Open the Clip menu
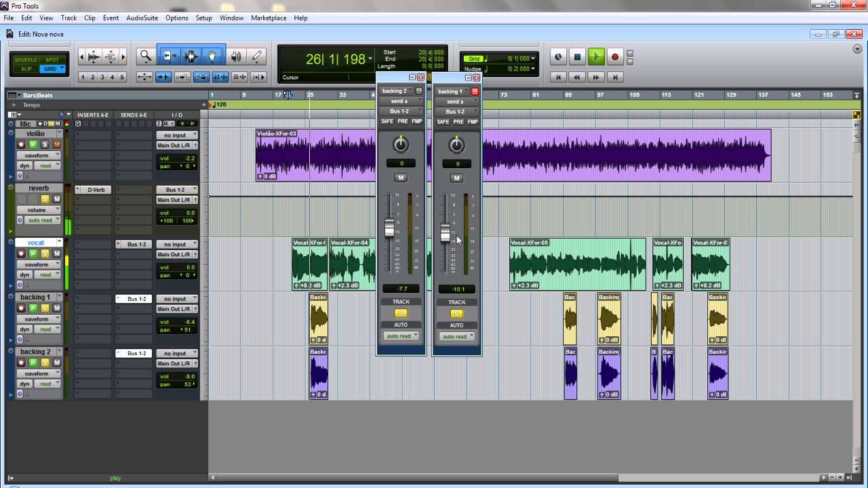Screen dimensions: 868x488 click(x=90, y=18)
